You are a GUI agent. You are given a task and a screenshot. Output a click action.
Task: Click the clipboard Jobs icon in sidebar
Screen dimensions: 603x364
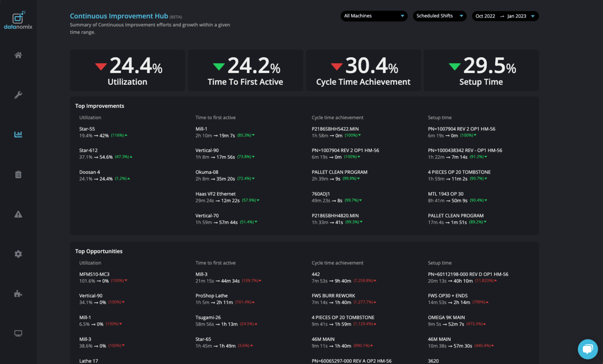(x=18, y=174)
